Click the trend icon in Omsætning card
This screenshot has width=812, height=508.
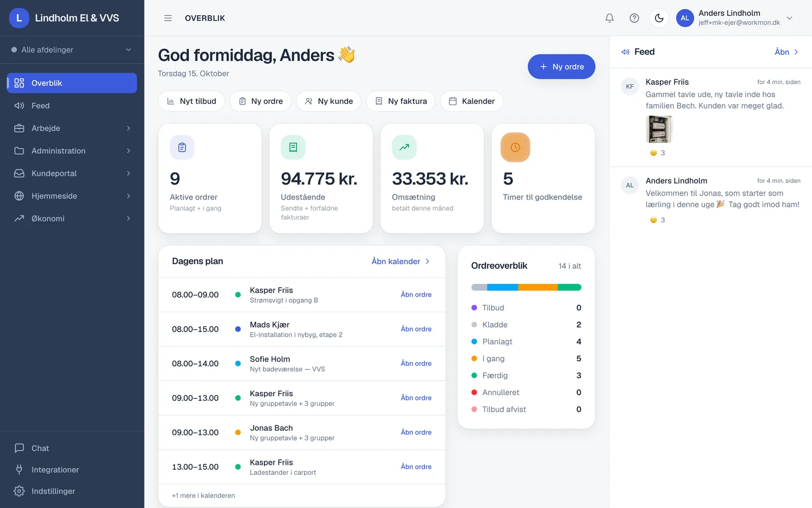[404, 147]
